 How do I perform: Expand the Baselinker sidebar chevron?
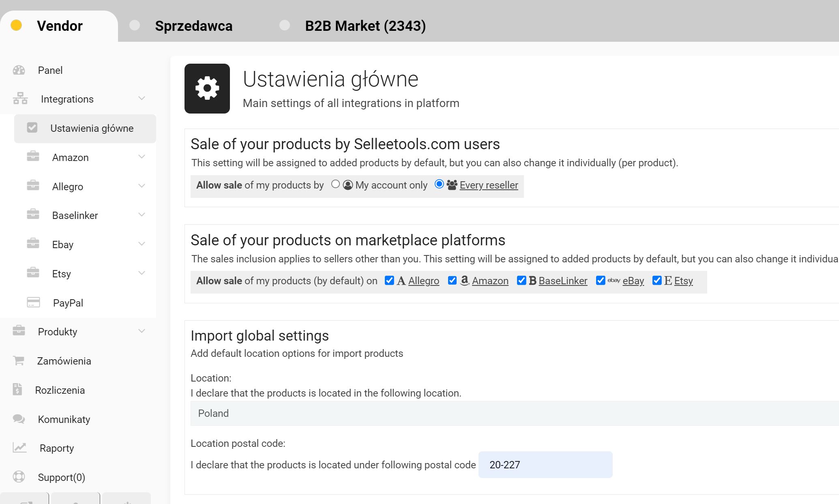[x=142, y=215]
